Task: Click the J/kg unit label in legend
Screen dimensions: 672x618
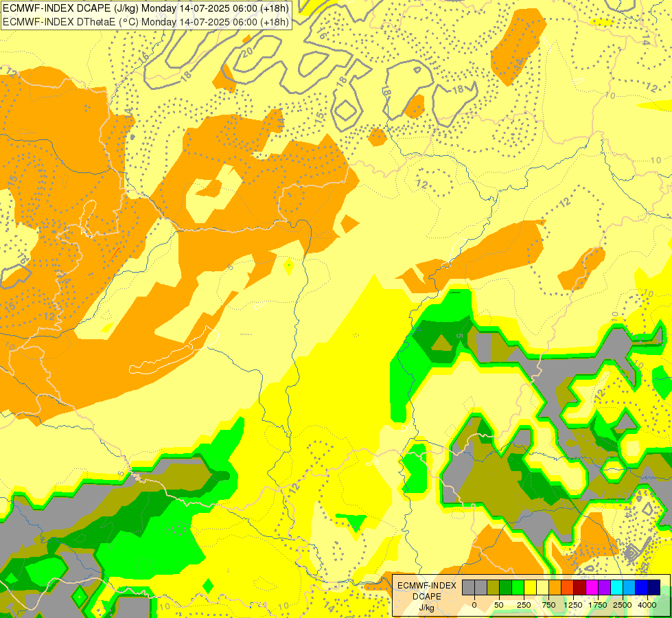Action: pyautogui.click(x=427, y=608)
